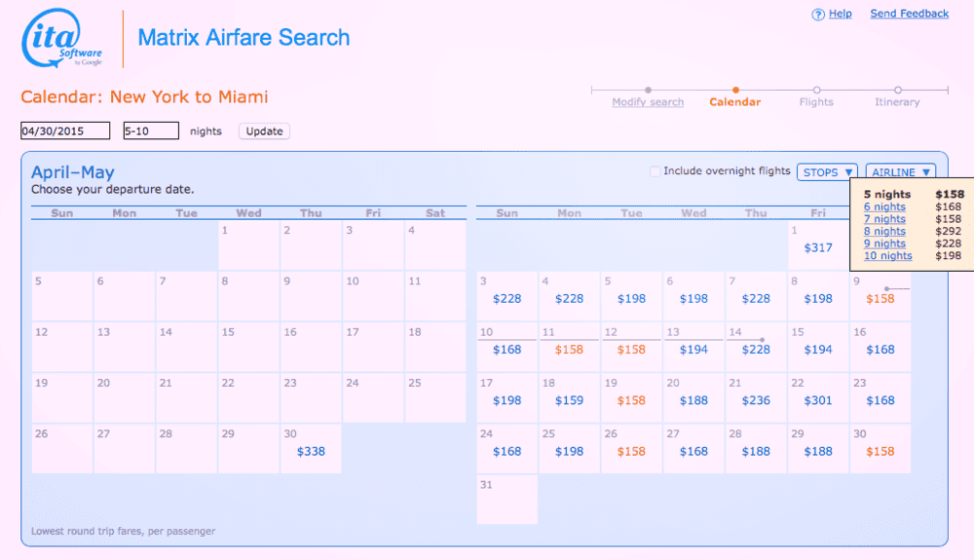Select May 27 fare $168
The height and width of the screenshot is (560, 974).
point(693,451)
